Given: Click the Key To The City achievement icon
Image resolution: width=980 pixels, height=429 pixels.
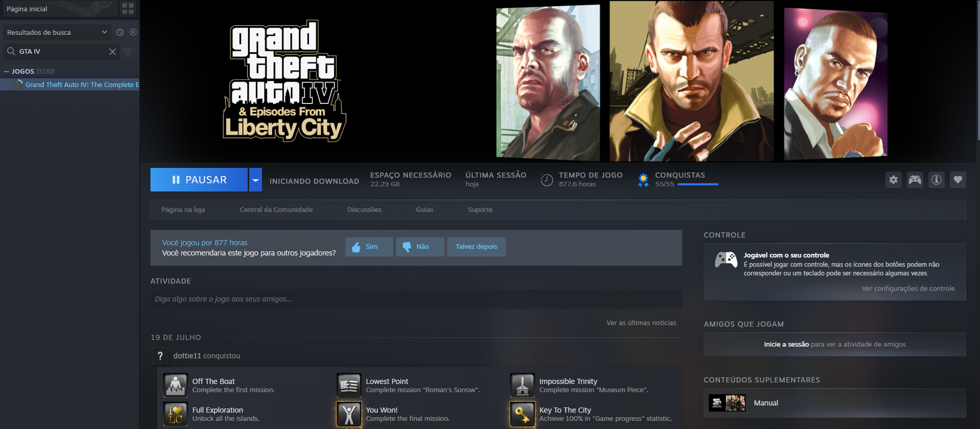Looking at the screenshot, I should 522,414.
